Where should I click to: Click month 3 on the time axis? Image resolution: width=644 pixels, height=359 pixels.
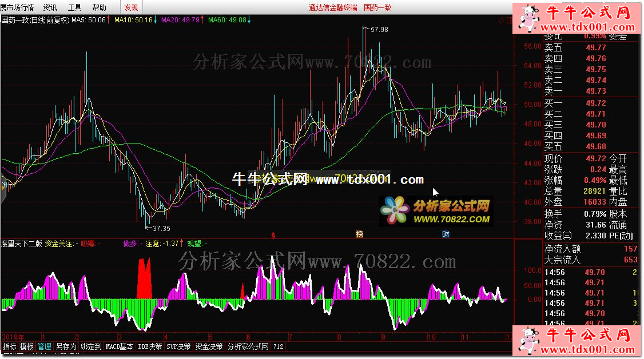(120, 337)
